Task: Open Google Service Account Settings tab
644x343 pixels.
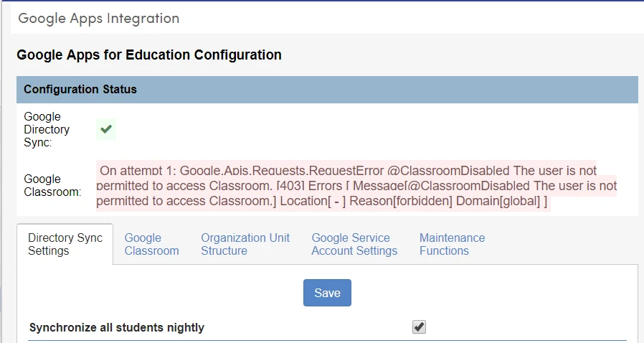Action: tap(354, 244)
